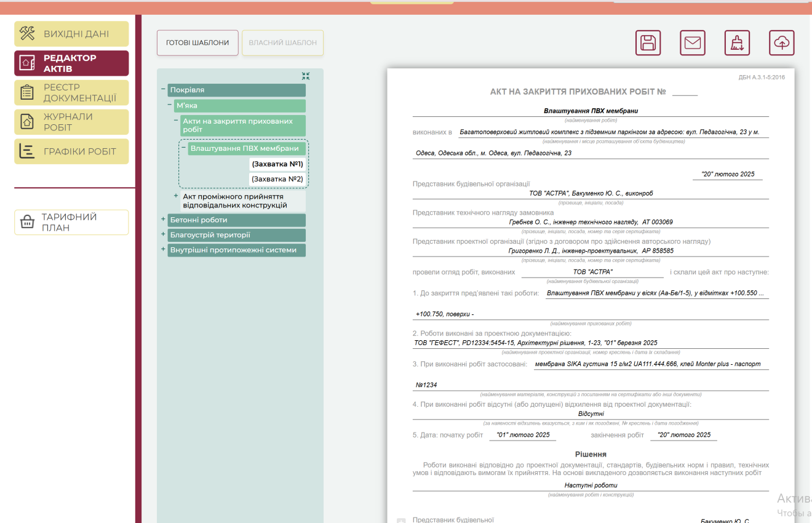
Task: Edit ТОВ "ГЕФЕСТ" project documentation field
Action: (x=591, y=343)
